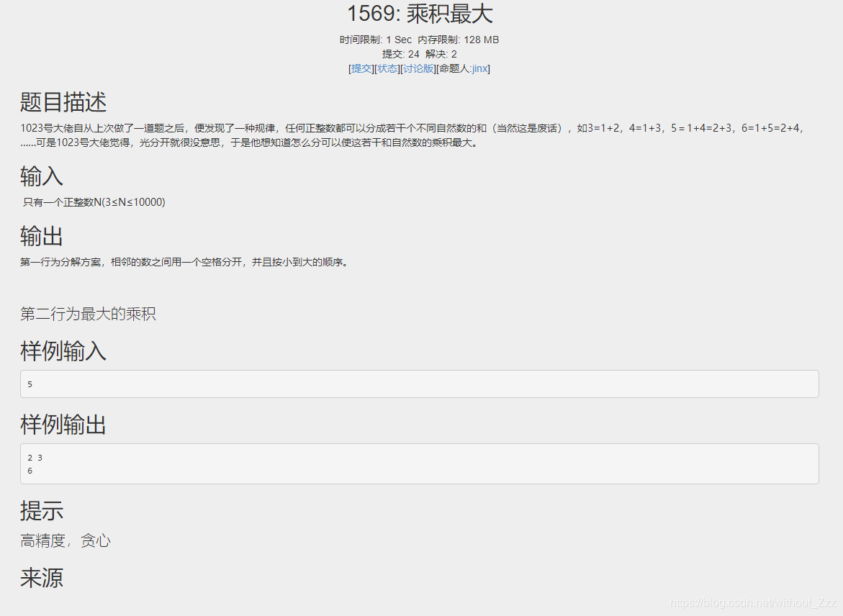Click the 题目描述 heading

[63, 102]
